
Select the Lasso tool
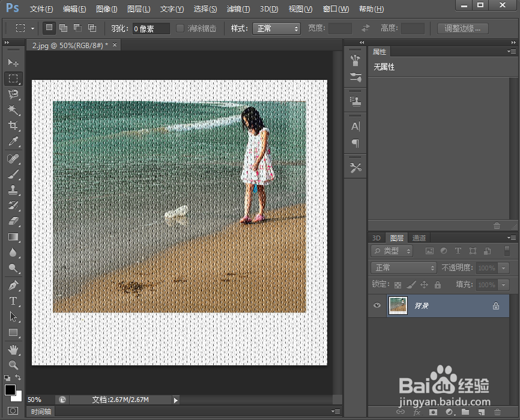(x=13, y=94)
